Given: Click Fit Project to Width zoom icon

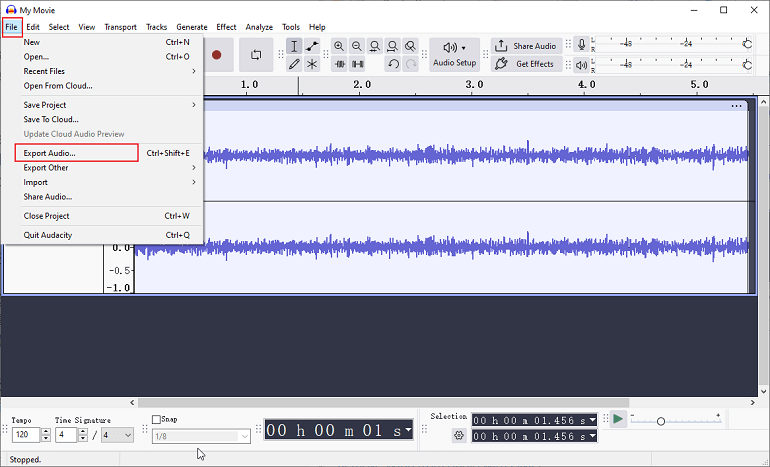Looking at the screenshot, I should click(392, 46).
